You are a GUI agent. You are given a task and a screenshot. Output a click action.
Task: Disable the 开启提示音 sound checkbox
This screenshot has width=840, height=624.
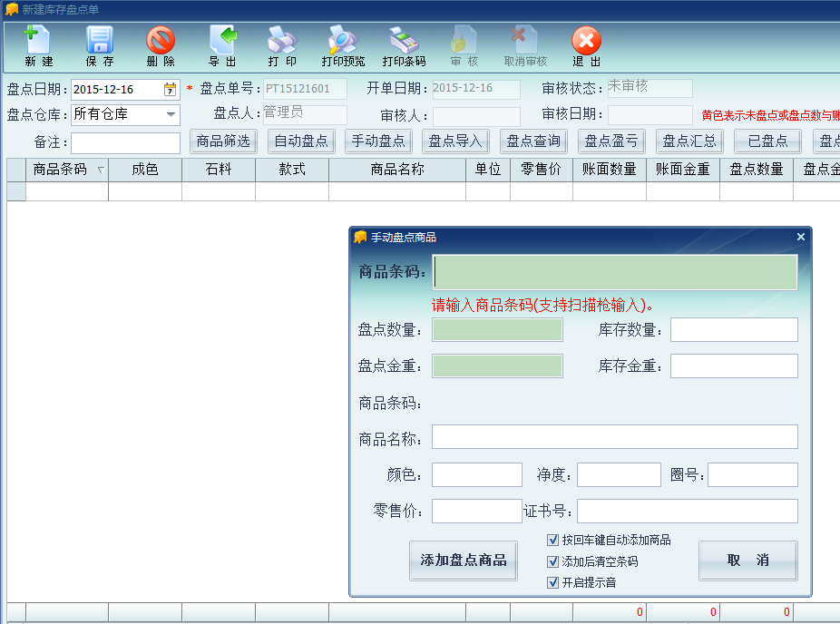click(x=553, y=582)
